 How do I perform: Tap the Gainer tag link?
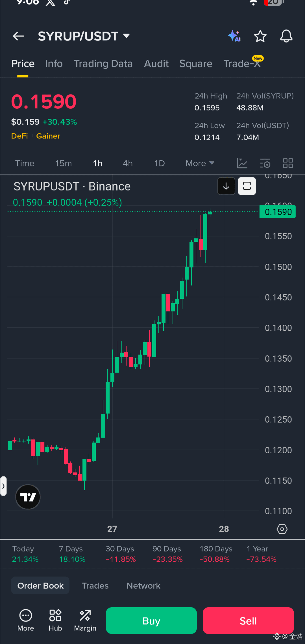[48, 136]
